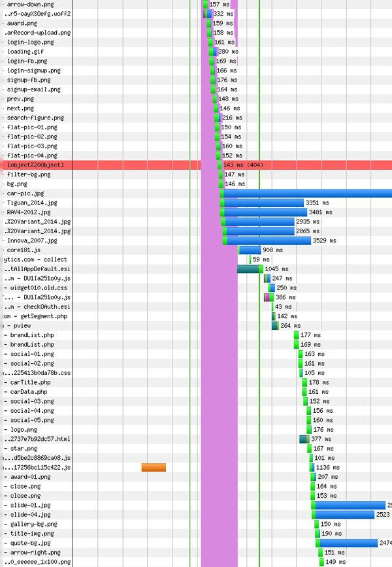392x567 pixels.
Task: Click the woff2 font request label
Action: [x=38, y=14]
